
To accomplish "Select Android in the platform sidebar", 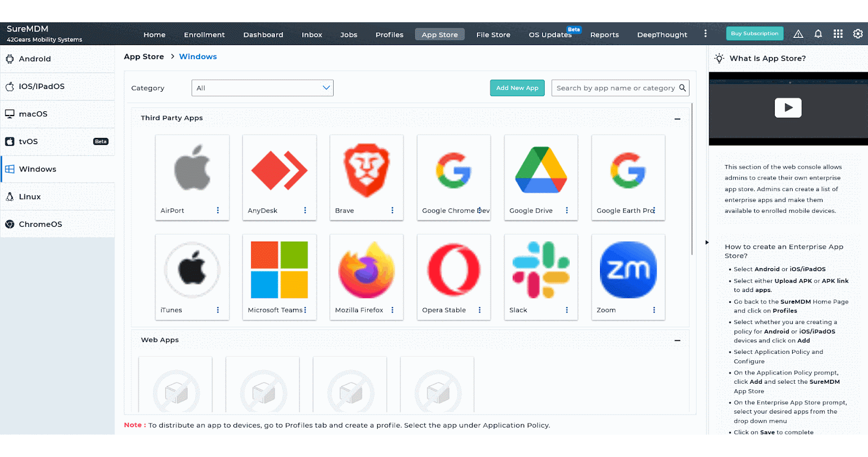I will point(58,59).
